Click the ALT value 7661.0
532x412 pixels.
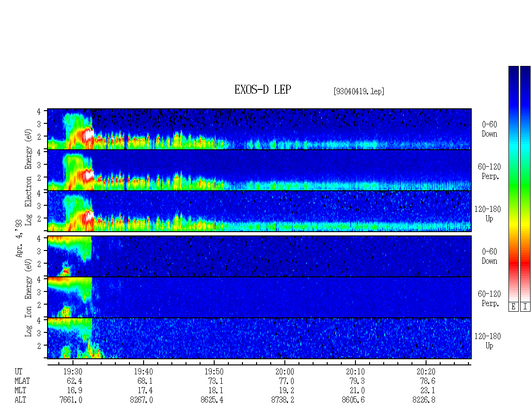[71, 400]
